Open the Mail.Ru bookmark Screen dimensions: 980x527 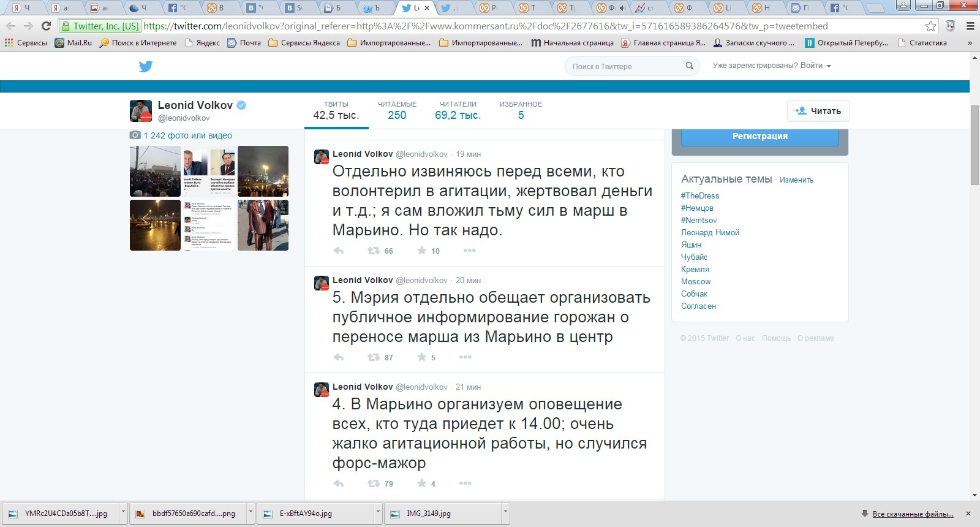[73, 43]
